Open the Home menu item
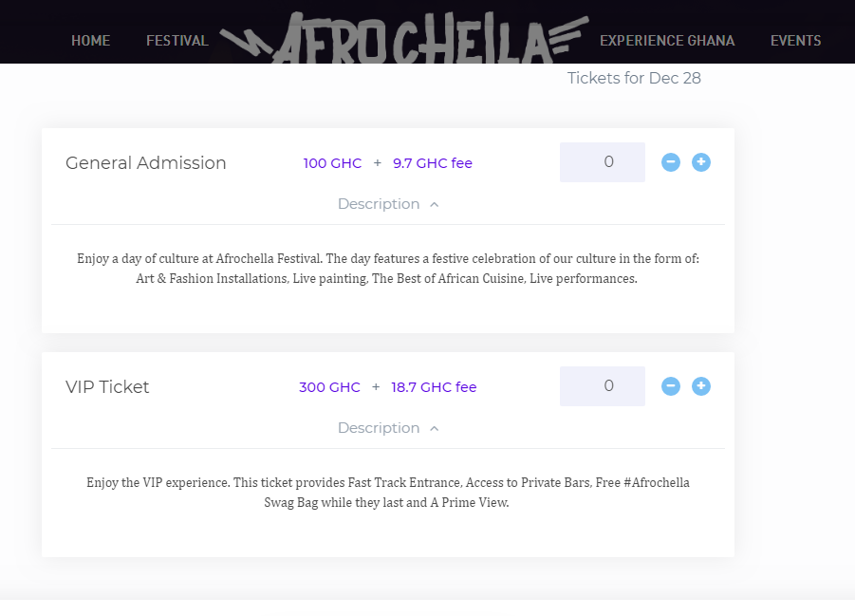Viewport: 855px width, 616px height. click(x=90, y=41)
